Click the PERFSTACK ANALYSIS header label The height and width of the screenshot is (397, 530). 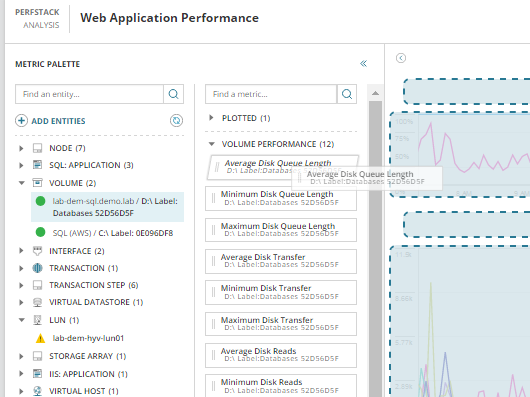point(38,19)
